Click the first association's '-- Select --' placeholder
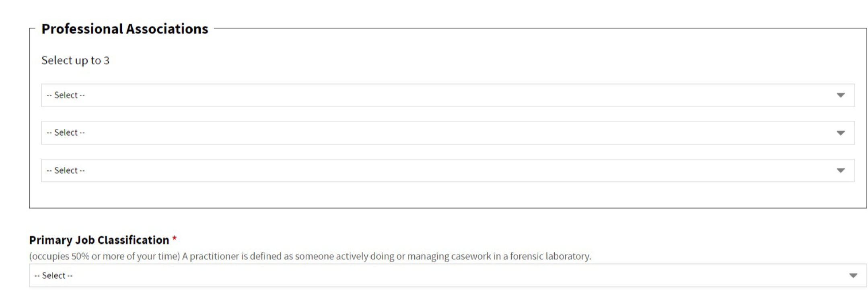This screenshot has height=296, width=868. point(66,95)
